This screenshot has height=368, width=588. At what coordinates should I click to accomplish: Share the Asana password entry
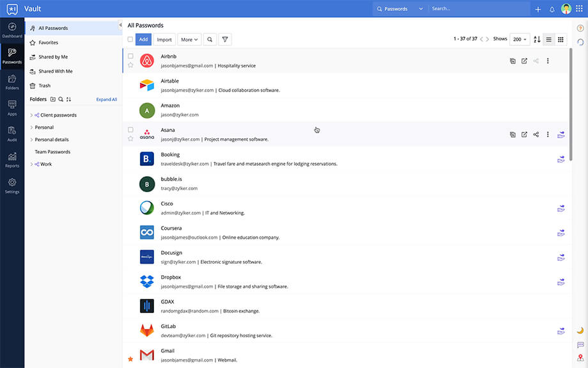click(x=536, y=135)
